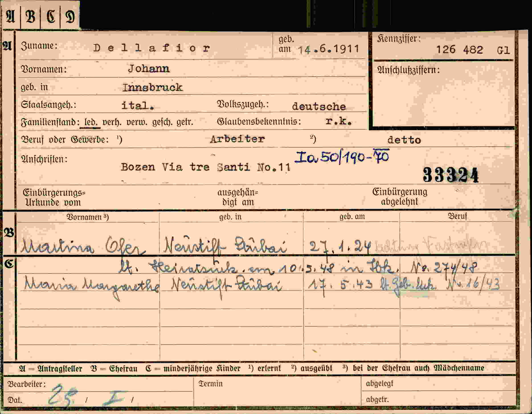This screenshot has width=532, height=414.
Task: Click the 'Anschlußziffern:' label
Action: (409, 70)
